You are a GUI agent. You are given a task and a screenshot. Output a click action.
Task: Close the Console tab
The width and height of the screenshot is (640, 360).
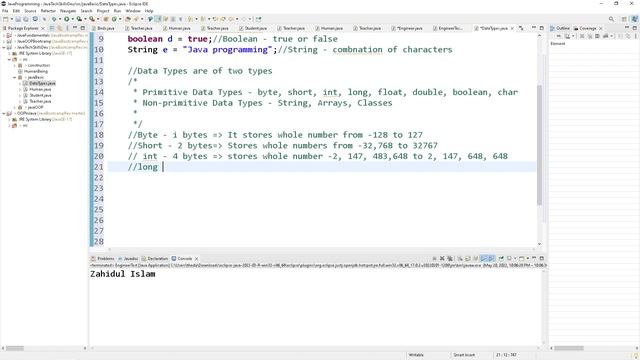pos(197,259)
